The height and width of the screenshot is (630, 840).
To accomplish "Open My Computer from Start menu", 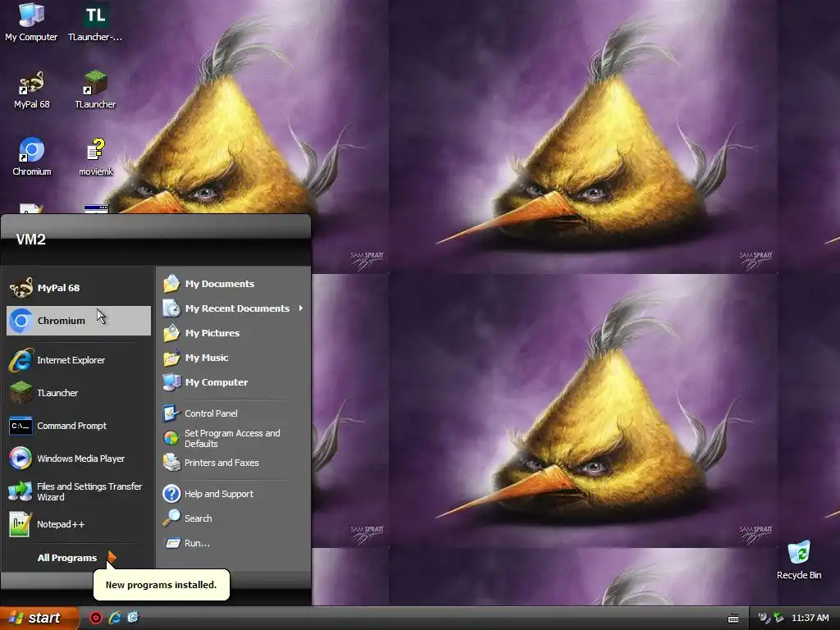I will tap(234, 382).
